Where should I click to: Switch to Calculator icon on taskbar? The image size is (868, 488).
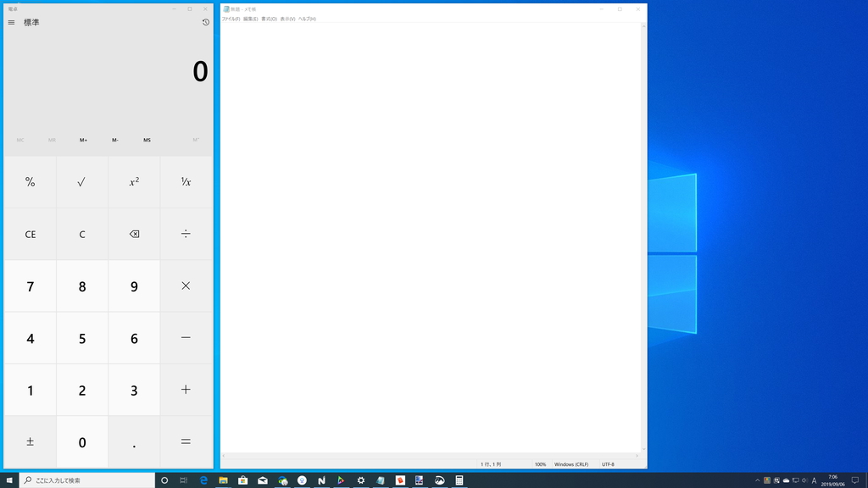click(x=459, y=480)
